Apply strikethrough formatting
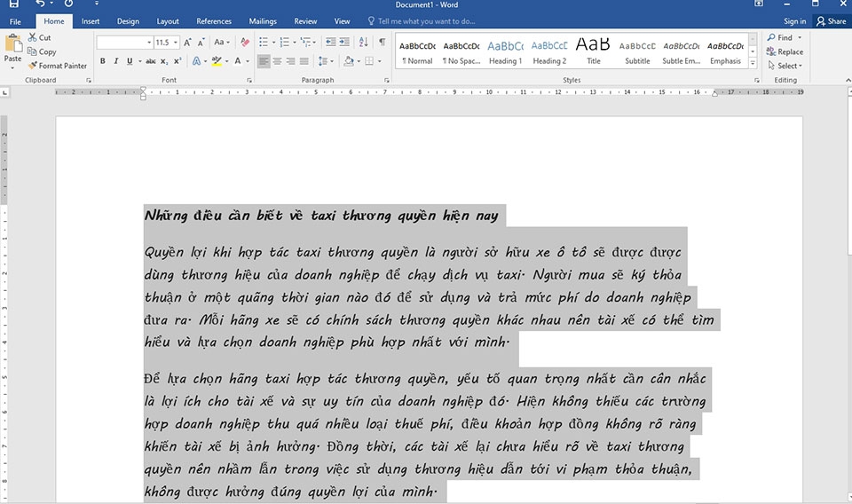 (x=151, y=61)
